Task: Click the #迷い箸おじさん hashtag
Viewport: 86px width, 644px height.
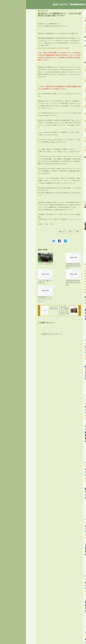Action: [51, 214]
